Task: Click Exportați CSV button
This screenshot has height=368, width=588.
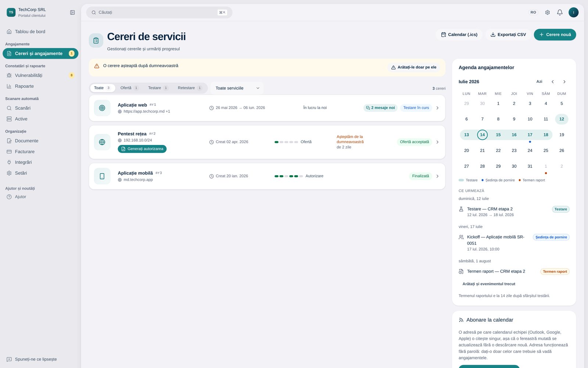Action: click(x=508, y=35)
